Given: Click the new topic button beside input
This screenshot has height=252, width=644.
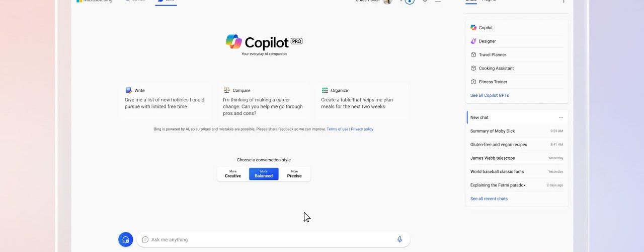Looking at the screenshot, I should click(x=126, y=239).
